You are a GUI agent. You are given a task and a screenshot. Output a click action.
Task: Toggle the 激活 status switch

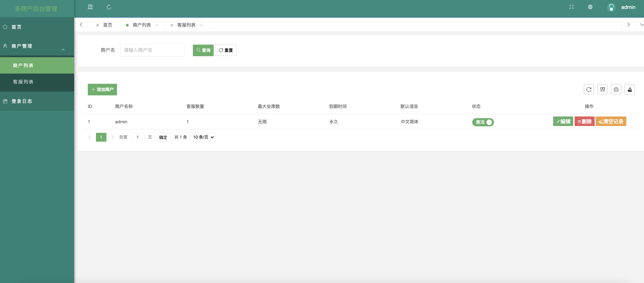pos(483,122)
